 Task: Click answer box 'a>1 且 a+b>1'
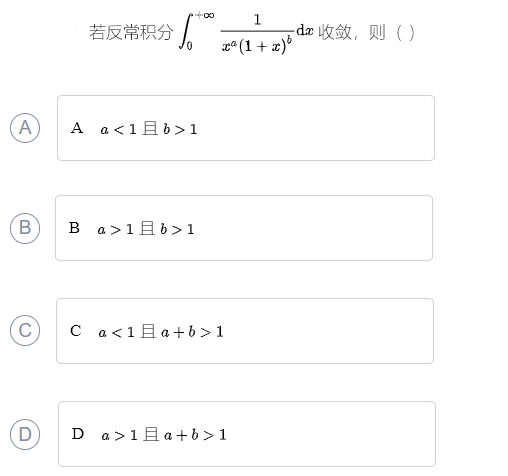247,434
